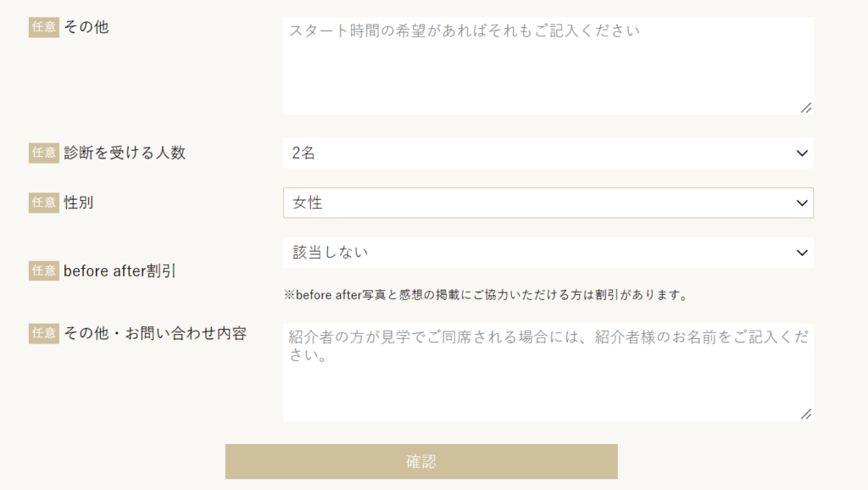
Task: Click the 任意 badge beside その他・お問い合わせ内容
Action: (44, 333)
